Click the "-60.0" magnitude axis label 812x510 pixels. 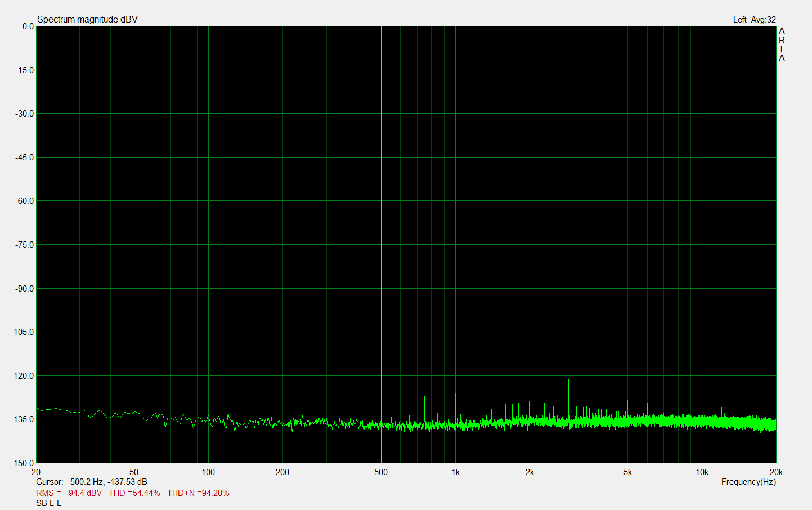coord(24,201)
